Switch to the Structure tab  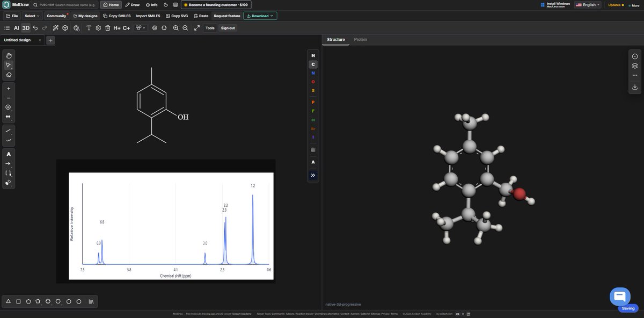(336, 40)
